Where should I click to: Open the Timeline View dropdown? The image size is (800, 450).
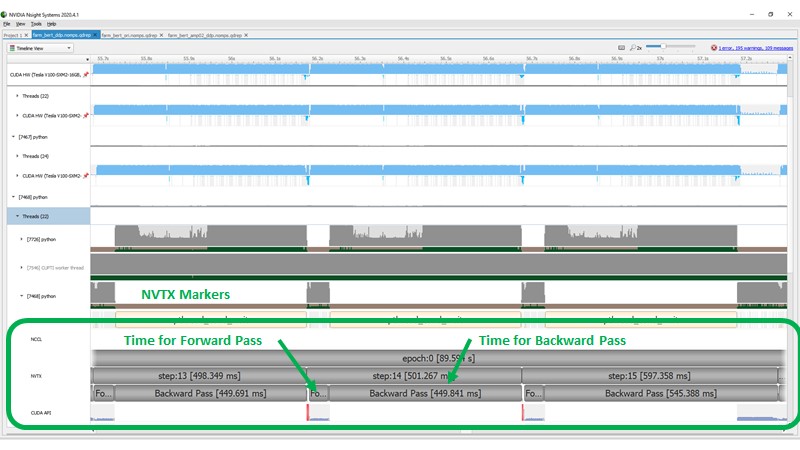(x=40, y=48)
